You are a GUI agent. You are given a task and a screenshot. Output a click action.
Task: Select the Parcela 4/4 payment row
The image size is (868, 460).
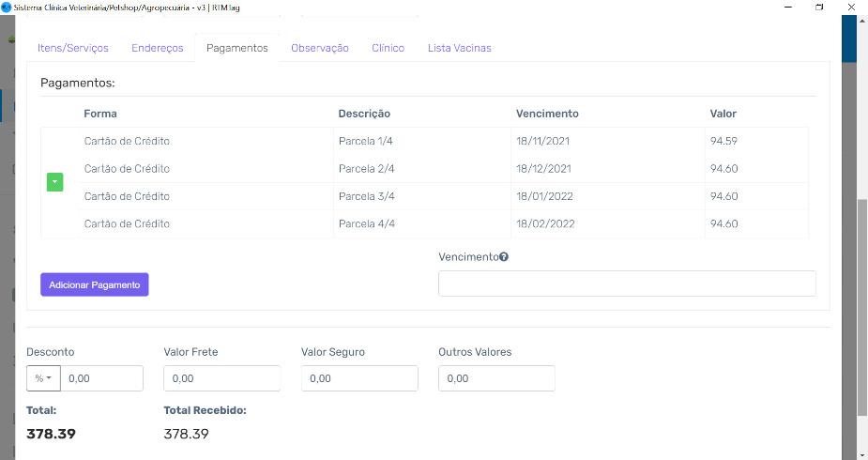(x=424, y=224)
